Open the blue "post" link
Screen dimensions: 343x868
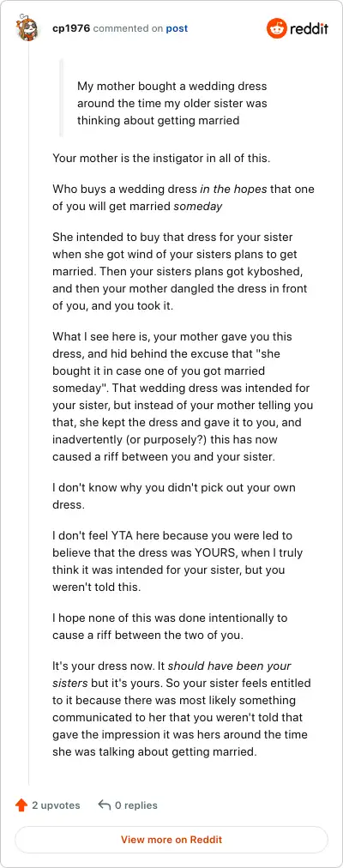point(177,28)
